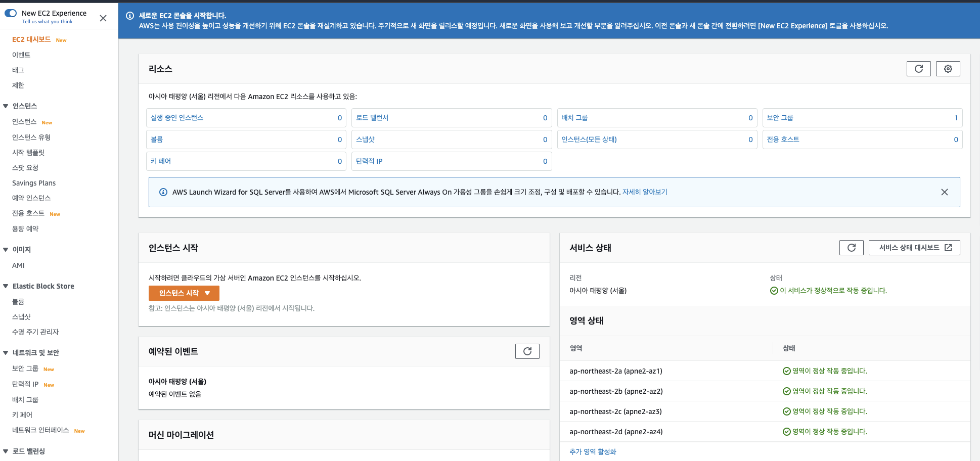Open 네트워크 인터페이스 in sidebar
The height and width of the screenshot is (461, 980).
pos(40,430)
